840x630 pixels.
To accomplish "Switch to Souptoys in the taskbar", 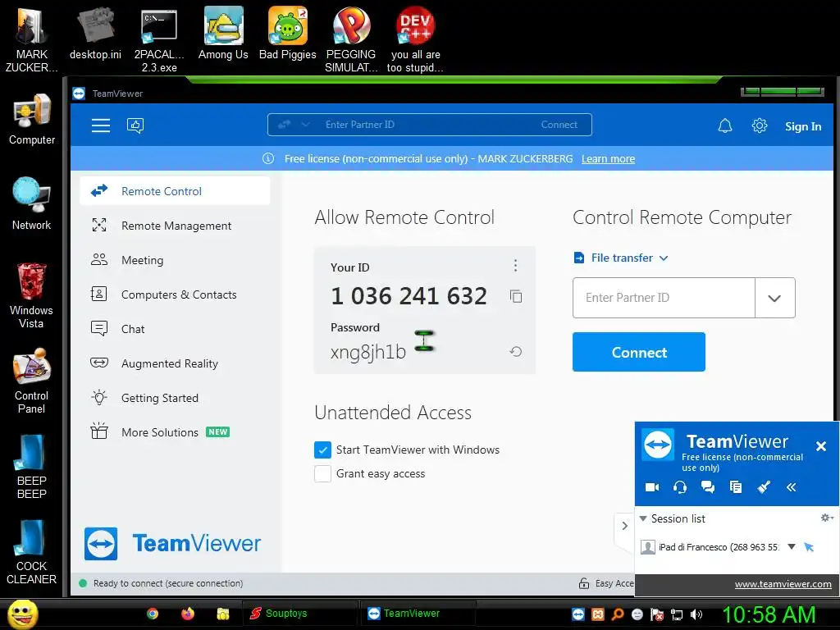I will coord(300,614).
